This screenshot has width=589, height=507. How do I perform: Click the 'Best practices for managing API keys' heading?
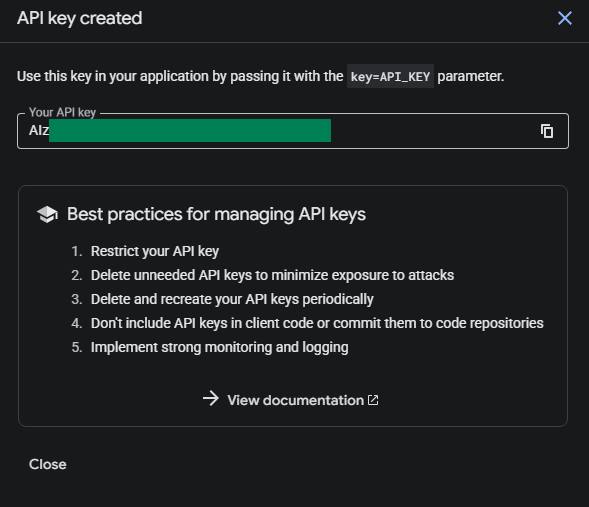pyautogui.click(x=216, y=214)
